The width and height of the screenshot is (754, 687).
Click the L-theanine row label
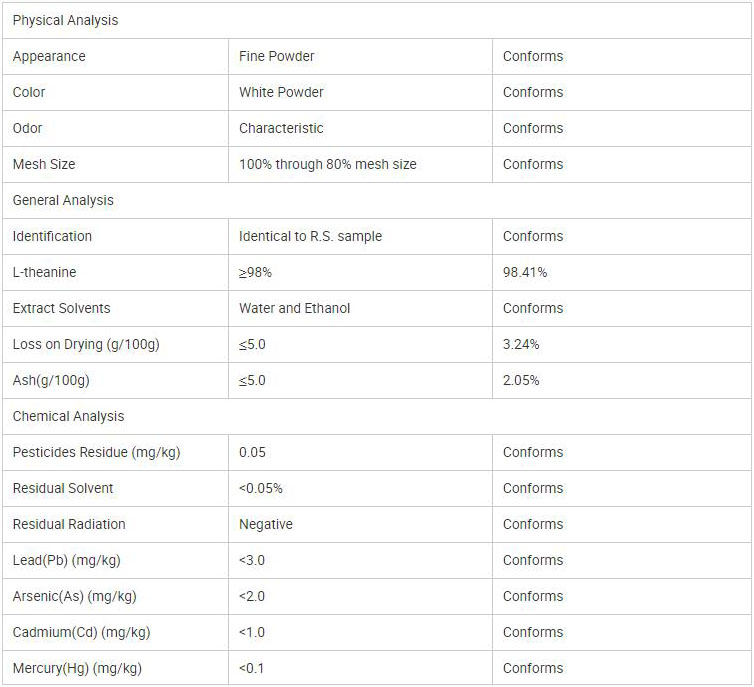(44, 272)
